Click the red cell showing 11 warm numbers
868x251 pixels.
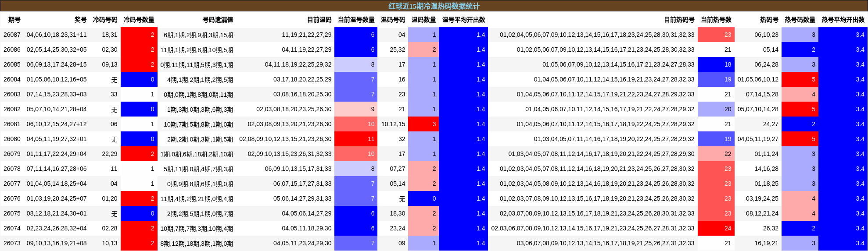click(356, 139)
